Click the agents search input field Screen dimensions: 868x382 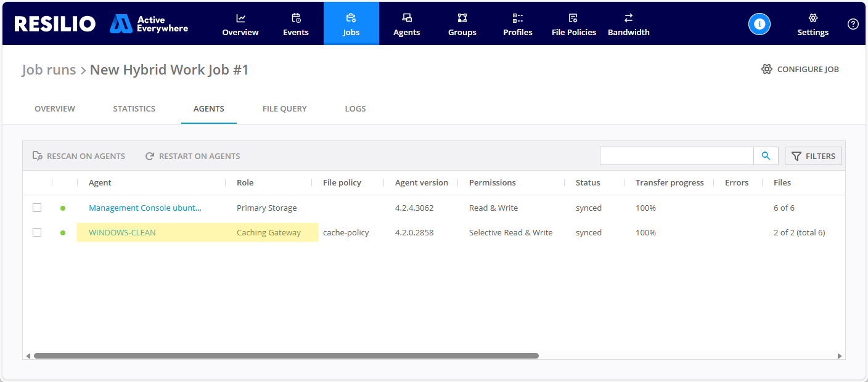(676, 156)
